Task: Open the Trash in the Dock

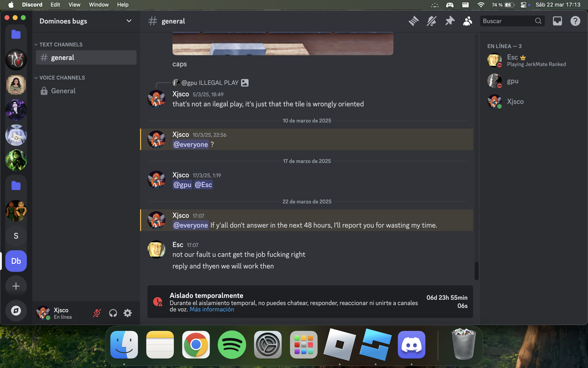Action: click(x=464, y=344)
